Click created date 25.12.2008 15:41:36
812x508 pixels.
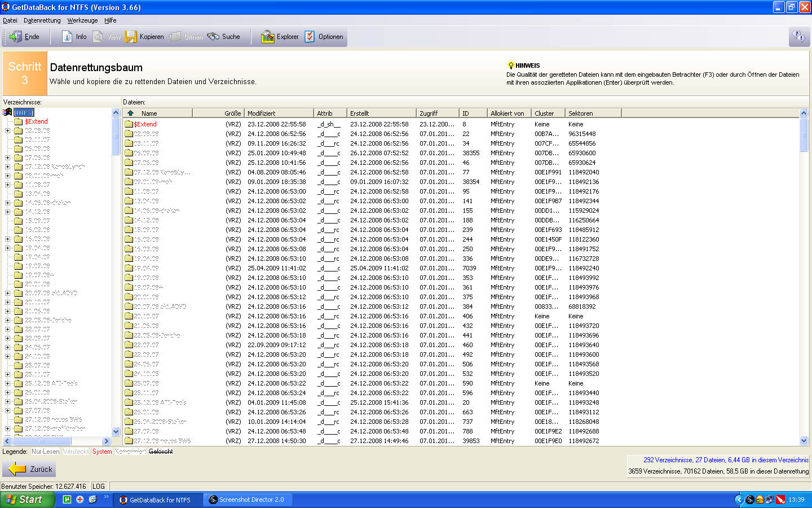point(379,402)
